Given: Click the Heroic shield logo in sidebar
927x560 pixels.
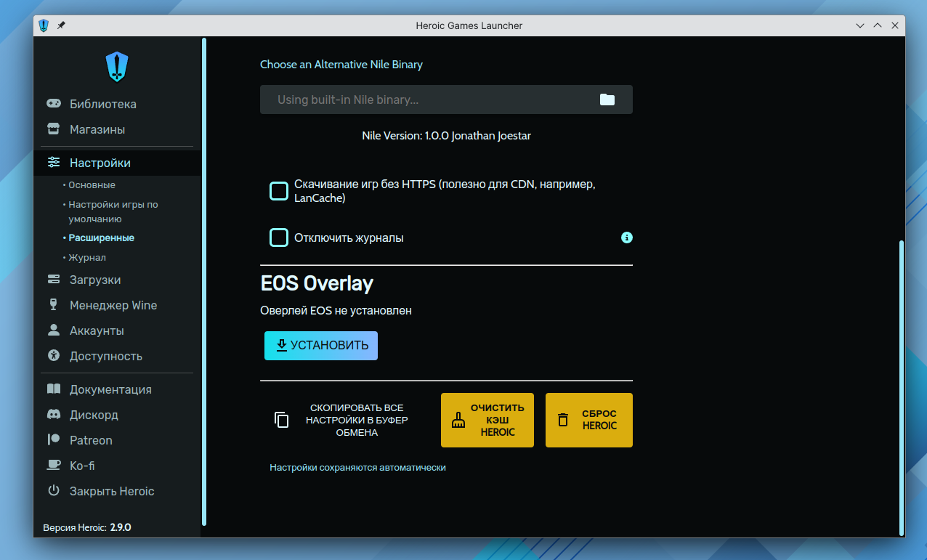Looking at the screenshot, I should [x=116, y=66].
